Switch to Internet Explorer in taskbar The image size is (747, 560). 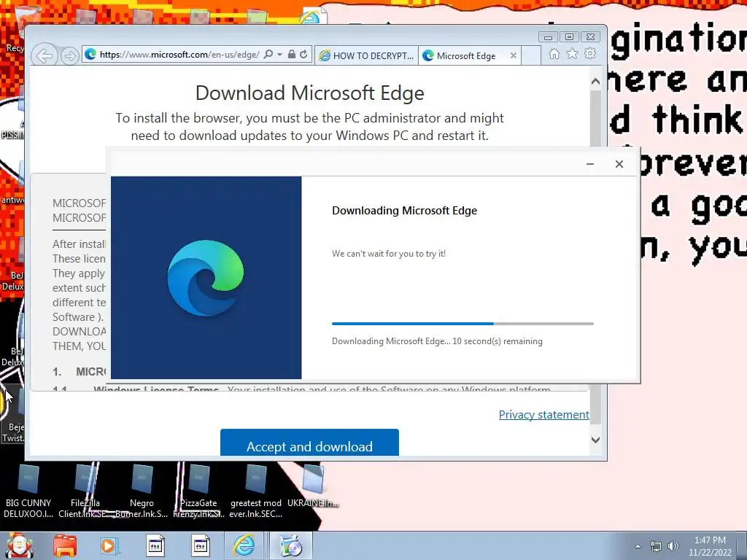pos(244,545)
